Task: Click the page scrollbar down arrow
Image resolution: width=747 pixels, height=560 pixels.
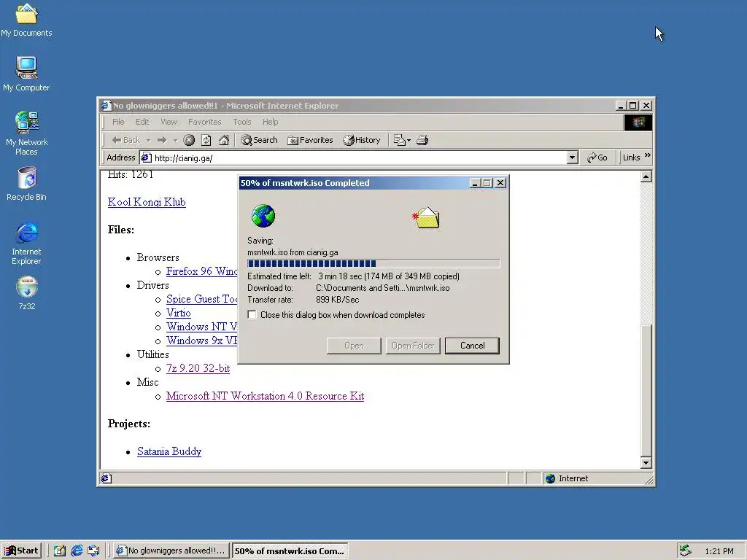Action: 646,462
